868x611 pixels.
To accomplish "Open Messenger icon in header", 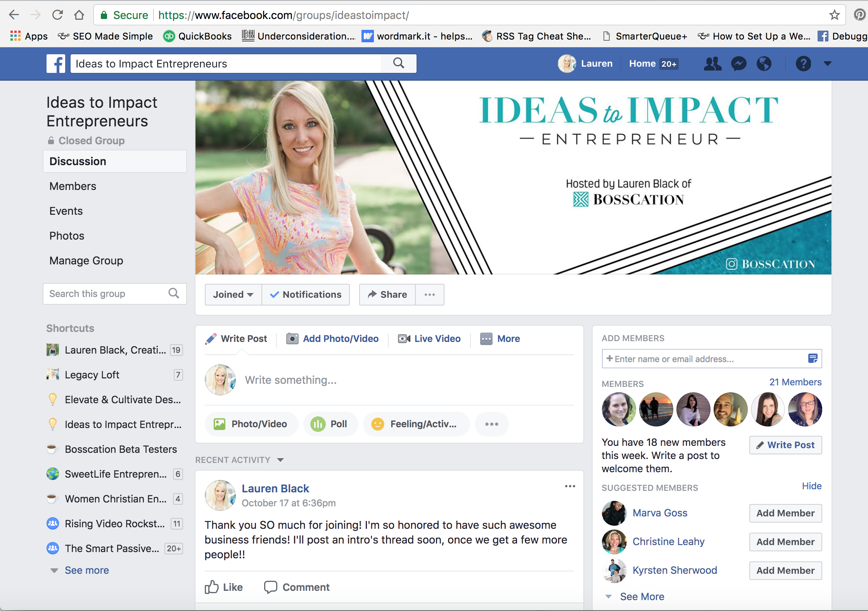I will coord(738,64).
